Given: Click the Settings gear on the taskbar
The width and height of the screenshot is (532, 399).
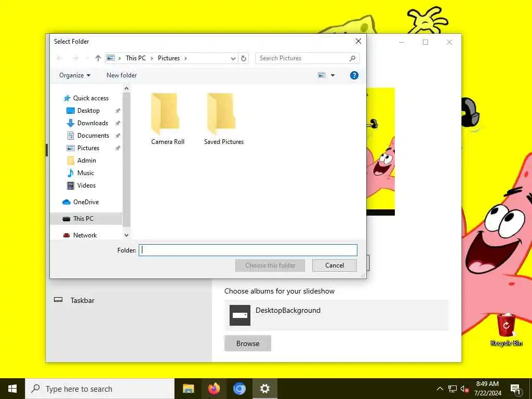Looking at the screenshot, I should [x=264, y=389].
